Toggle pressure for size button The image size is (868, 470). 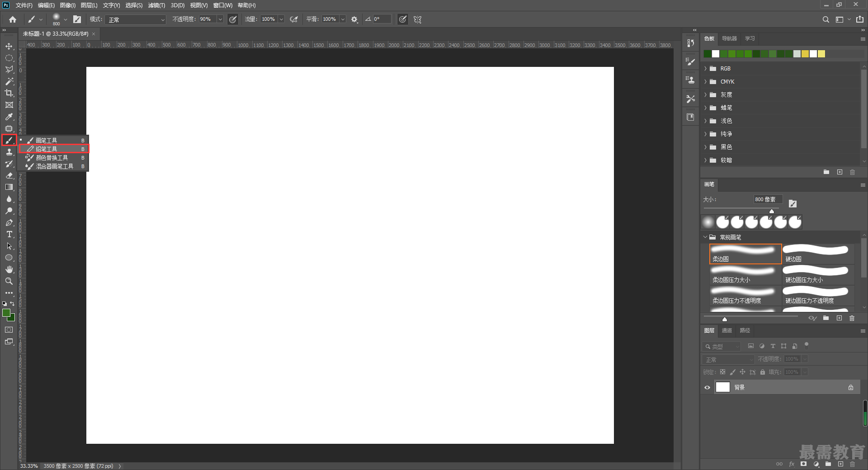coord(402,19)
